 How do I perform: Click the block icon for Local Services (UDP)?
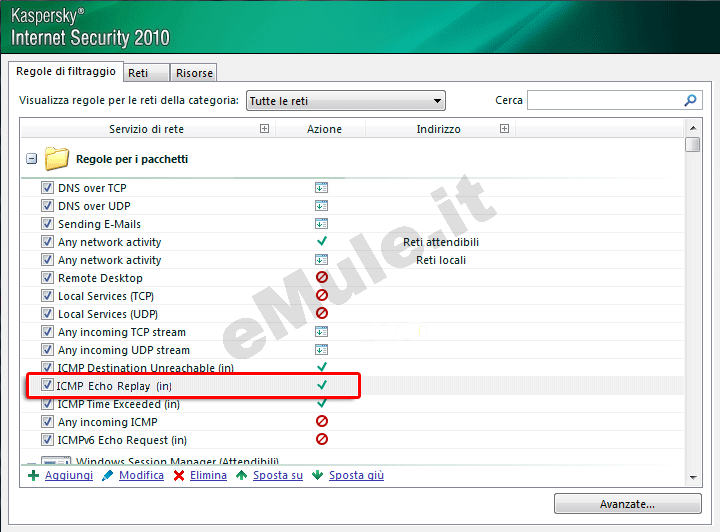pyautogui.click(x=322, y=313)
